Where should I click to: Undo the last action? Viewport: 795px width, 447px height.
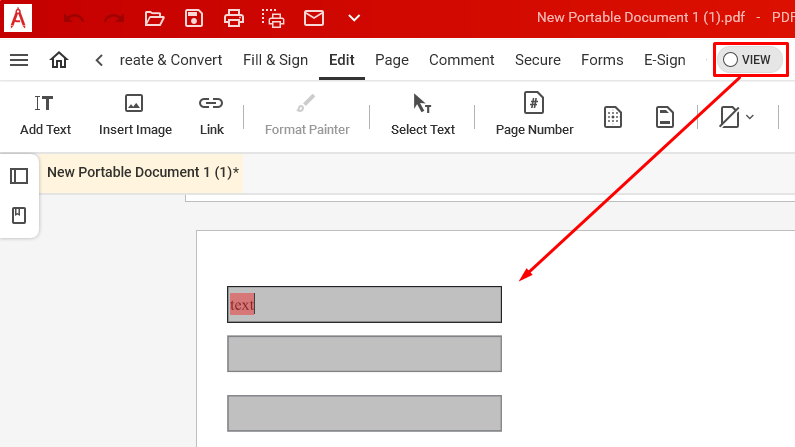[x=74, y=19]
